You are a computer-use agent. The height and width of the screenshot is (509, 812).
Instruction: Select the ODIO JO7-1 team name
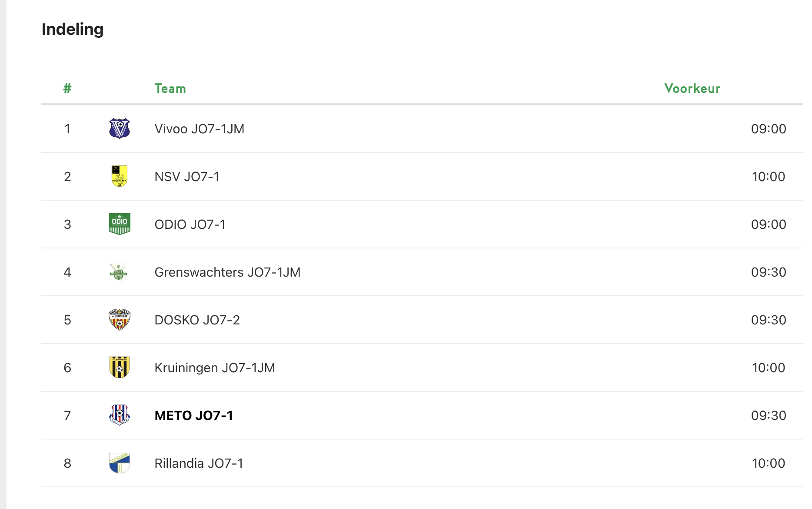tap(190, 225)
